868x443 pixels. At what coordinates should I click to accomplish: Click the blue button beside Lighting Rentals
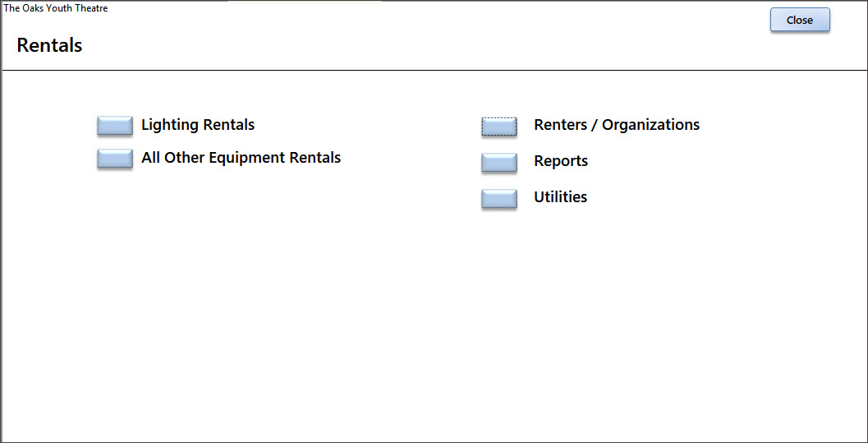[x=115, y=126]
